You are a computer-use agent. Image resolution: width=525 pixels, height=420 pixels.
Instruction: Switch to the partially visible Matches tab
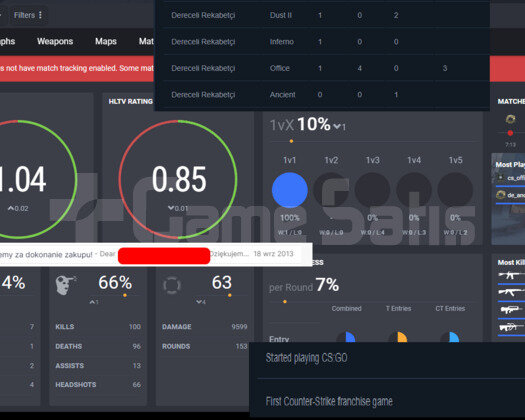[x=146, y=41]
